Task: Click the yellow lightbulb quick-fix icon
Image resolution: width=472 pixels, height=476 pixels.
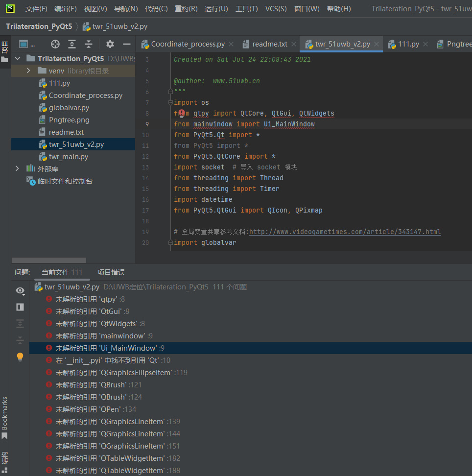Action: coord(20,357)
